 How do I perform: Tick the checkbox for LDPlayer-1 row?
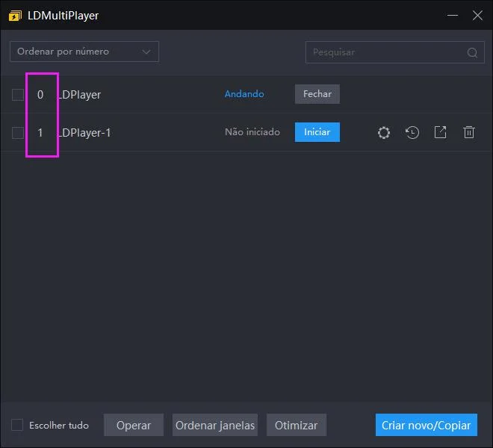pos(18,133)
